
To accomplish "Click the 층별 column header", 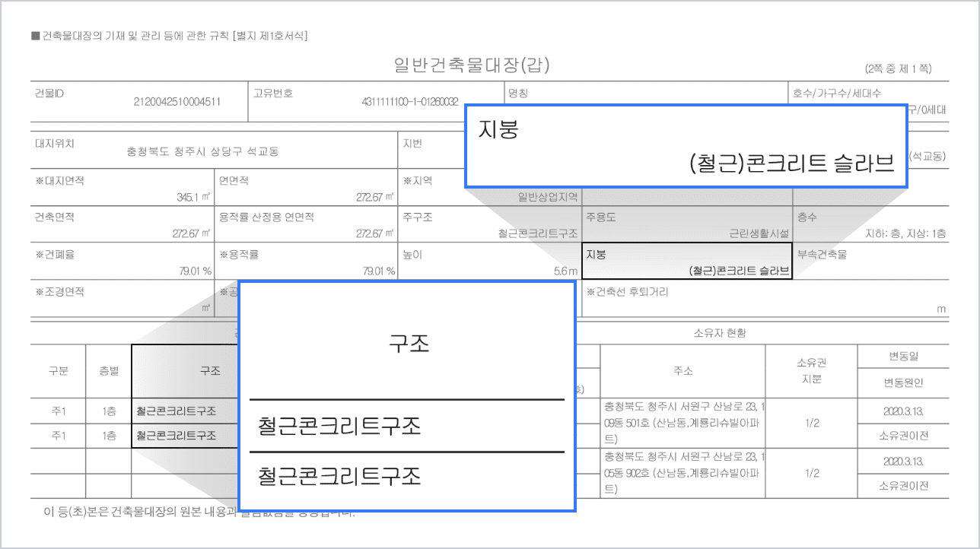I will (109, 371).
